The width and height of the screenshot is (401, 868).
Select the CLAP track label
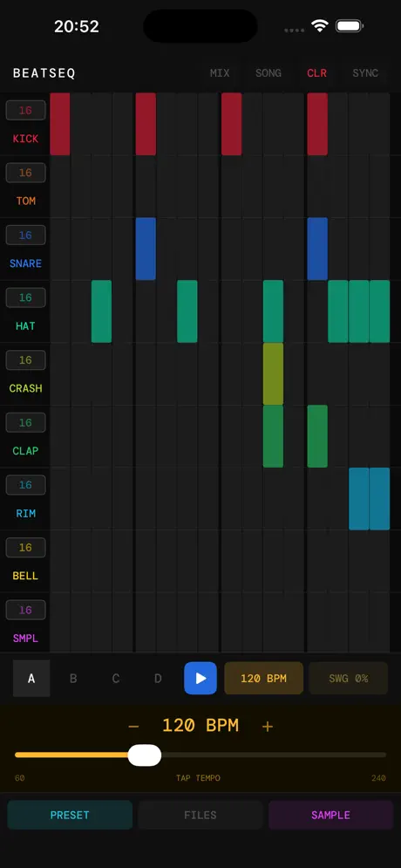tap(25, 451)
